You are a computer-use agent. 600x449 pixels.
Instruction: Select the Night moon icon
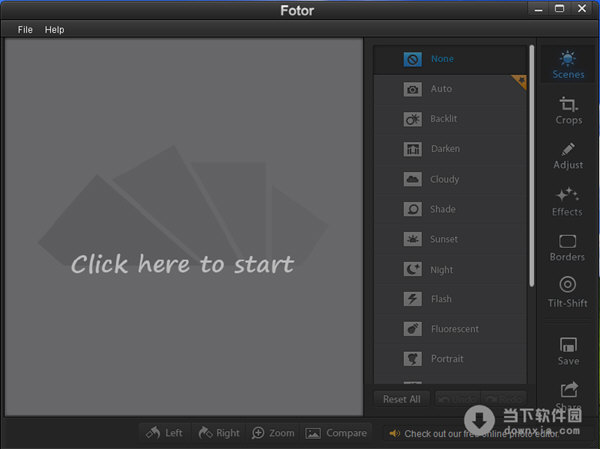pyautogui.click(x=412, y=269)
